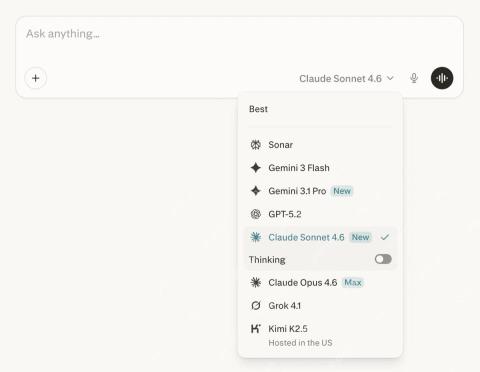
Task: Click the Sonar logo icon
Action: (x=256, y=145)
